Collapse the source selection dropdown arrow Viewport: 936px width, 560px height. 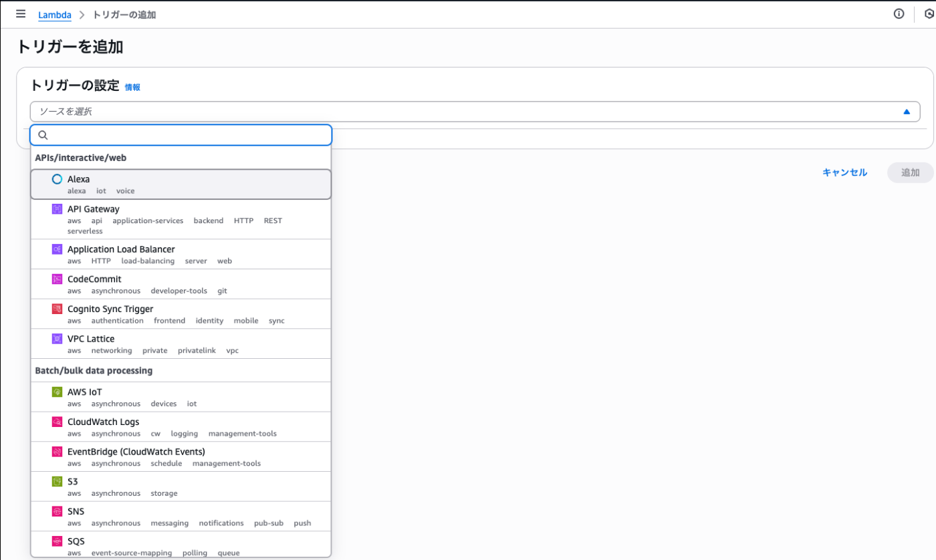coord(907,112)
